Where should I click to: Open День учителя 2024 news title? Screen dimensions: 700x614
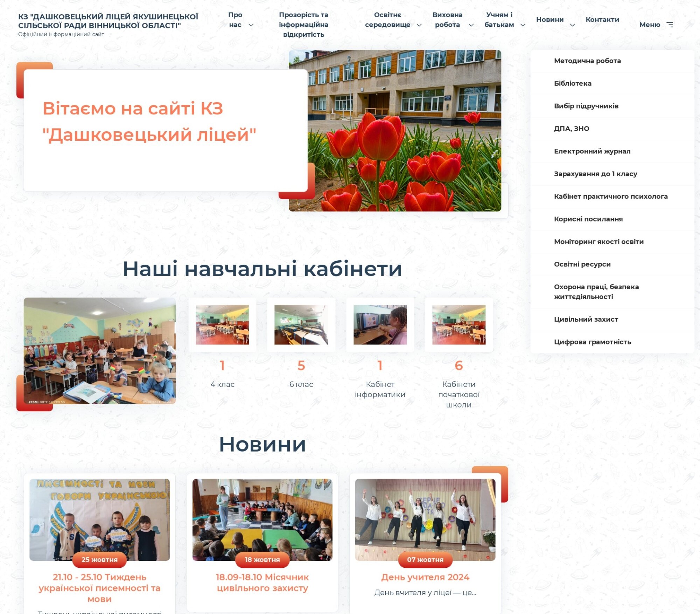425,577
